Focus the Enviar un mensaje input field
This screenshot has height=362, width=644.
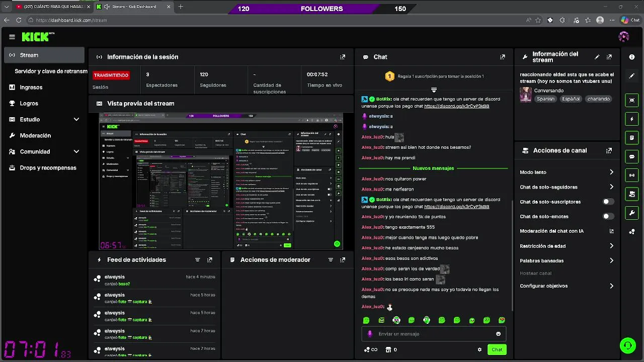[x=434, y=334]
